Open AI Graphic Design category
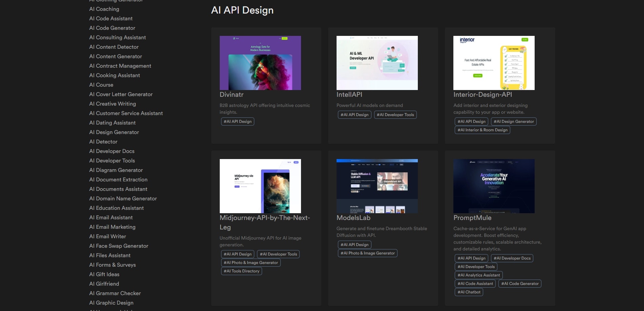Viewport: 644px width, 311px height. tap(111, 303)
